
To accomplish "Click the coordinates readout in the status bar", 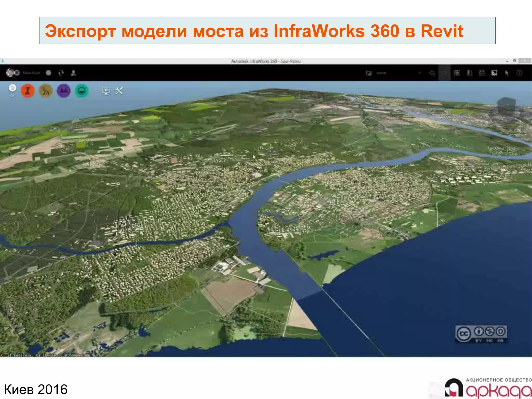I will 44,355.
